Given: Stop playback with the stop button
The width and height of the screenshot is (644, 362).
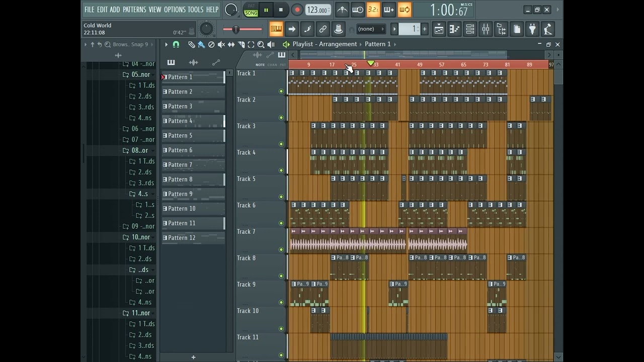Looking at the screenshot, I should 281,10.
